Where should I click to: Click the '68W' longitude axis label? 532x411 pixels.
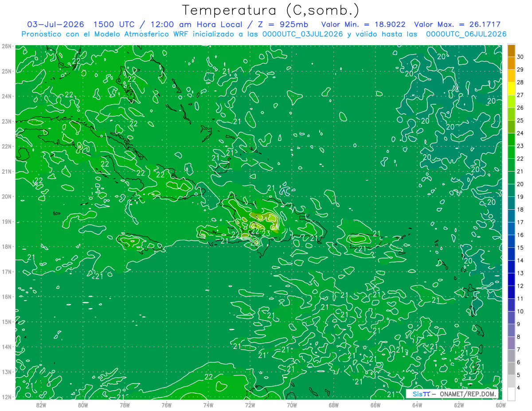(333, 405)
